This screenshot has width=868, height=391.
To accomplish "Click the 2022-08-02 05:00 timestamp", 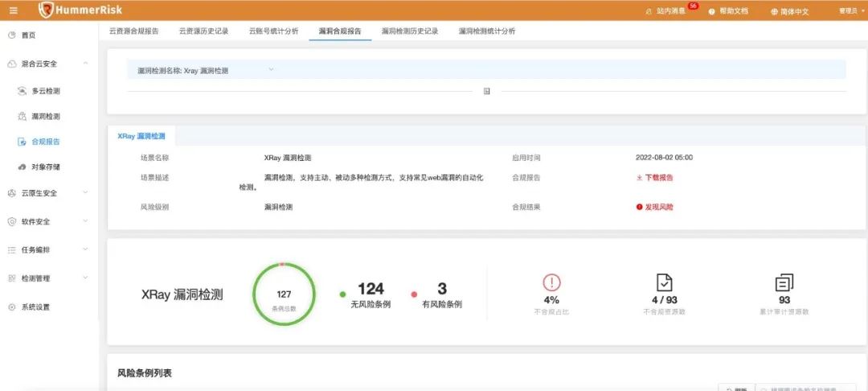I will point(665,158).
